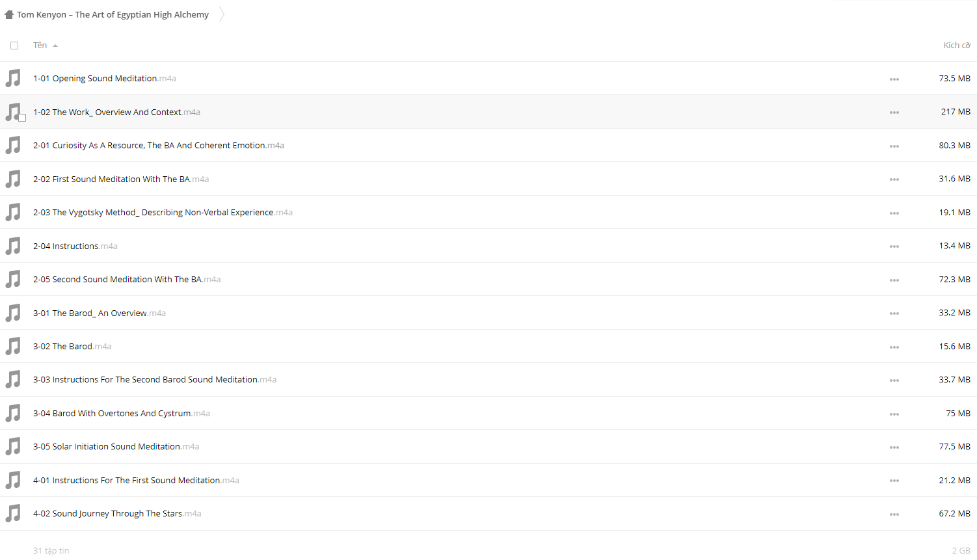This screenshot has width=977, height=560.
Task: Click music icon of 3-01 The Barod An Overview
Action: (13, 313)
